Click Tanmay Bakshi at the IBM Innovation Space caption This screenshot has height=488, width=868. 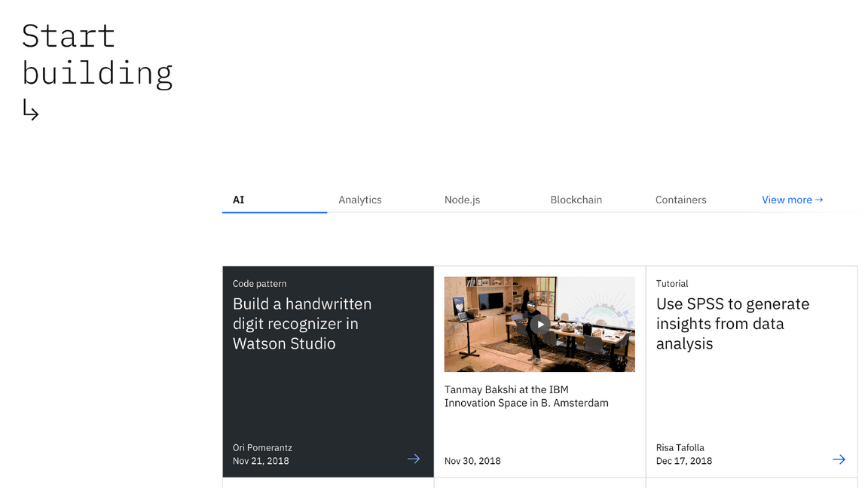[526, 396]
